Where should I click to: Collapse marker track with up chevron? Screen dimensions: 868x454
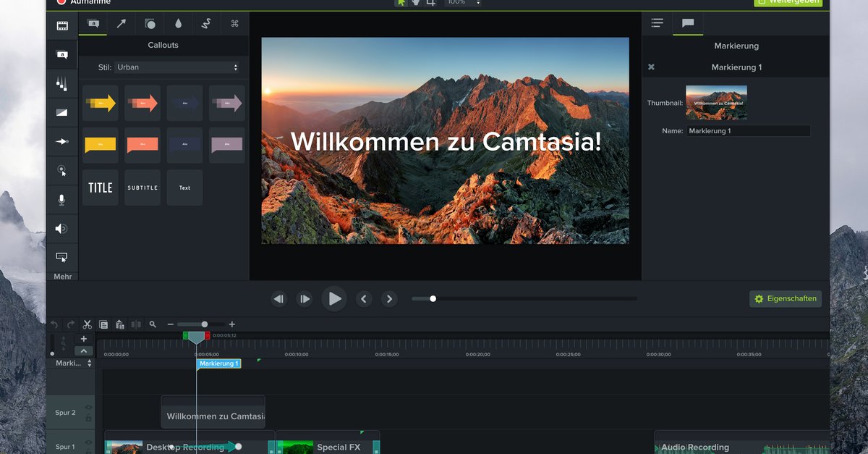point(84,350)
